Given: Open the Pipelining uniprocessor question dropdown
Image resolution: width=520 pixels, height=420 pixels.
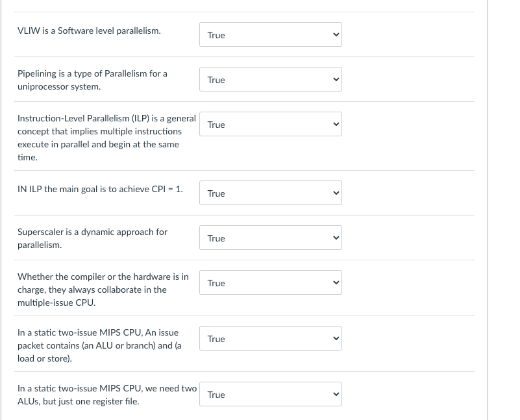Looking at the screenshot, I should [271, 80].
